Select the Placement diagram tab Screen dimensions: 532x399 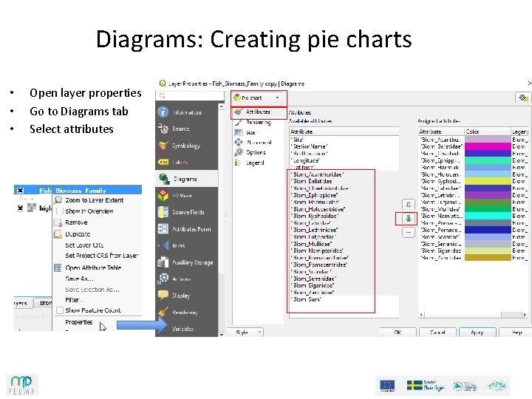point(259,143)
